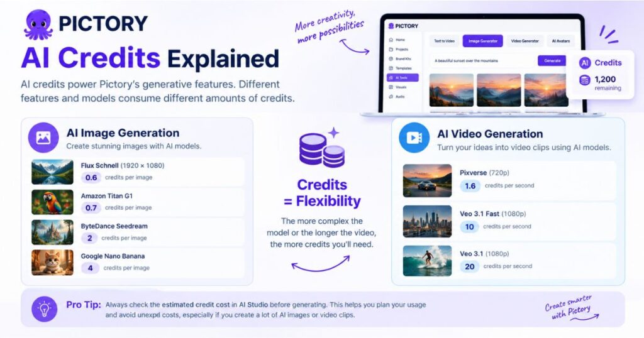This screenshot has height=338, width=644.
Task: Click the PICTORY wordmark at top left
Action: (x=103, y=23)
